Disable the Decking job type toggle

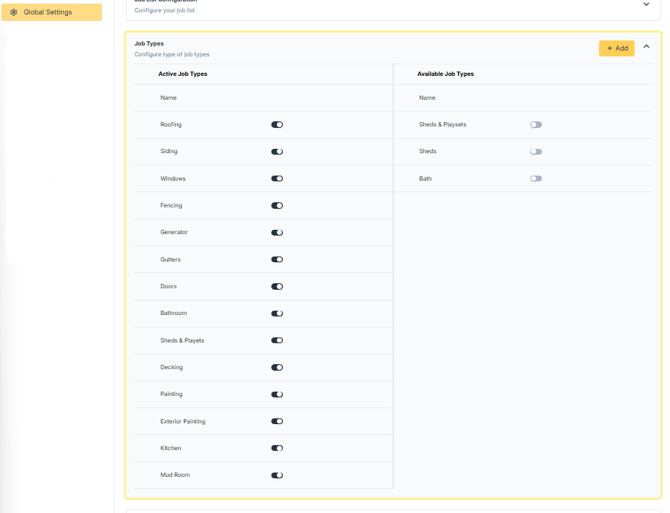coord(277,368)
